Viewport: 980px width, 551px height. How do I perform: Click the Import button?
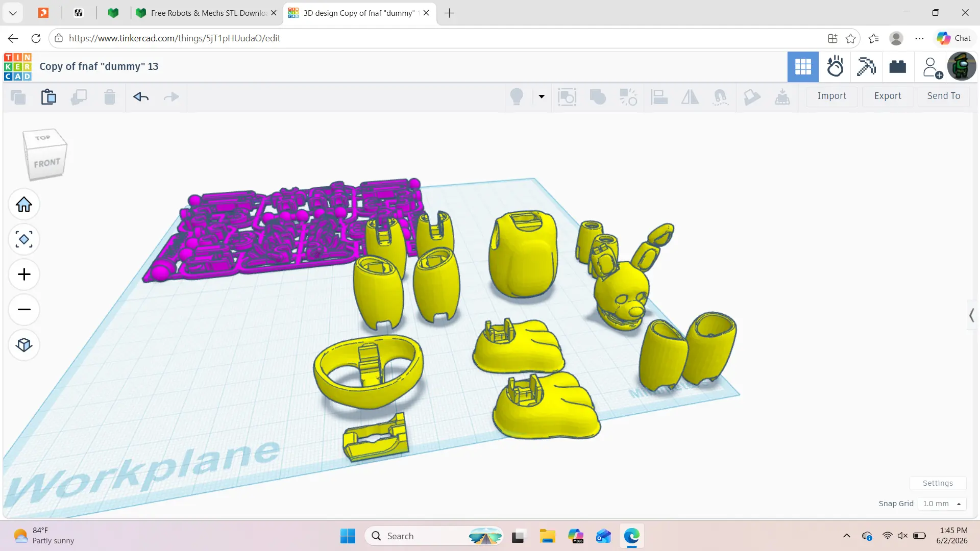(832, 96)
